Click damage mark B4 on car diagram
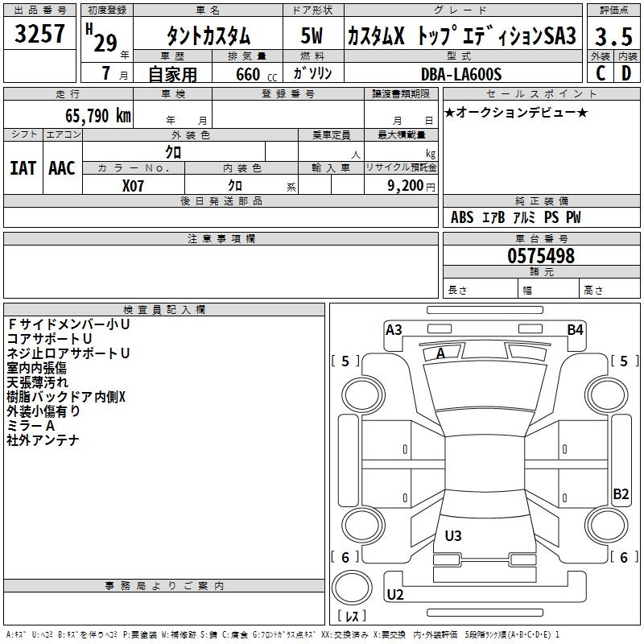This screenshot has height=644, width=644. (x=575, y=330)
